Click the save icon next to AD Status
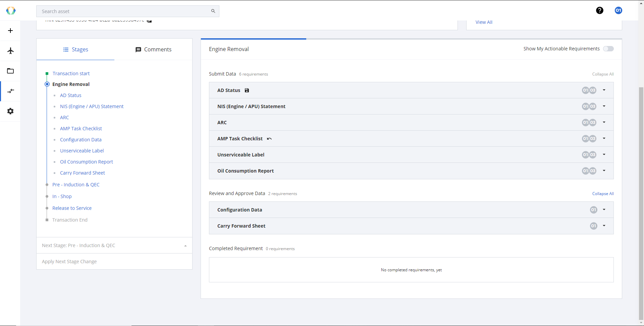 click(247, 90)
